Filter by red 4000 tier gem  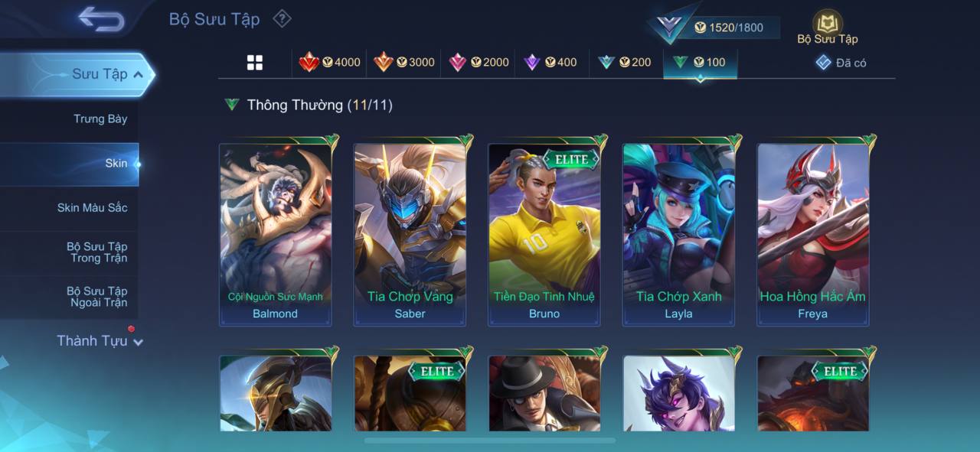point(329,62)
